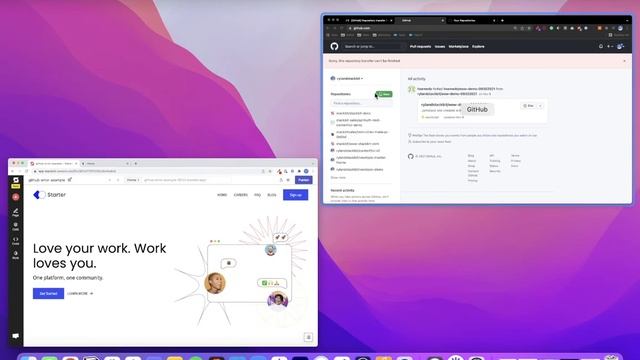This screenshot has height=360, width=640.
Task: Click the Get Started button on Starter page
Action: [48, 293]
